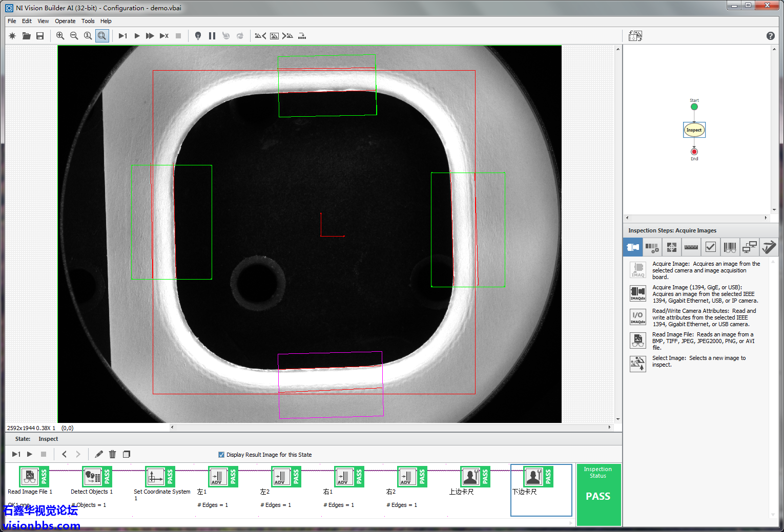Click the Zoom In magnifier icon

point(60,36)
